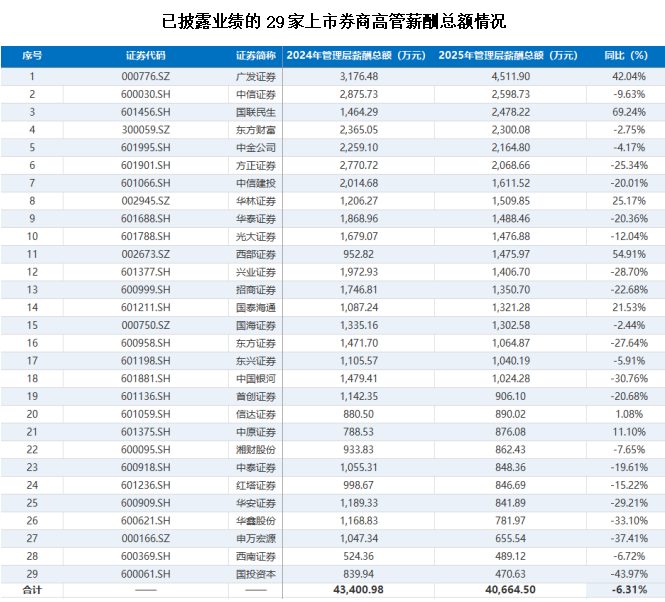Select code cell 601198.SH
Screen dimensions: 665x602
point(145,361)
